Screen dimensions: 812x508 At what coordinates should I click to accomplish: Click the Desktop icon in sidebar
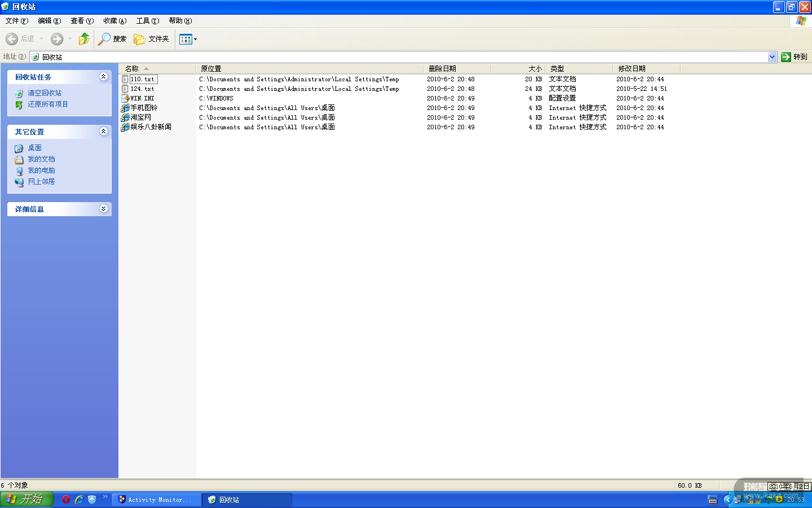tap(19, 148)
